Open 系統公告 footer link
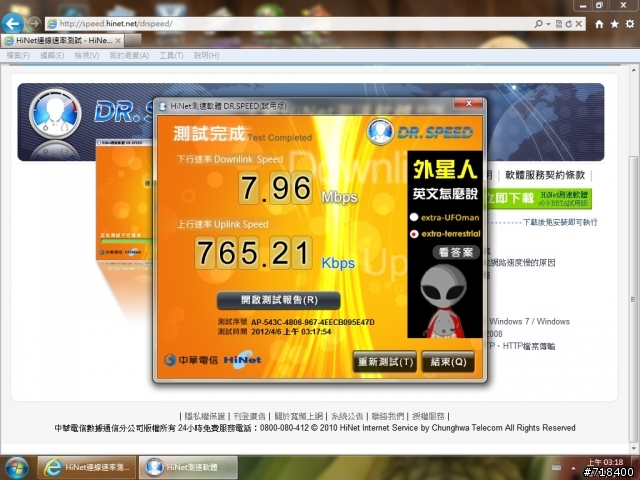This screenshot has width=640, height=480. 347,416
